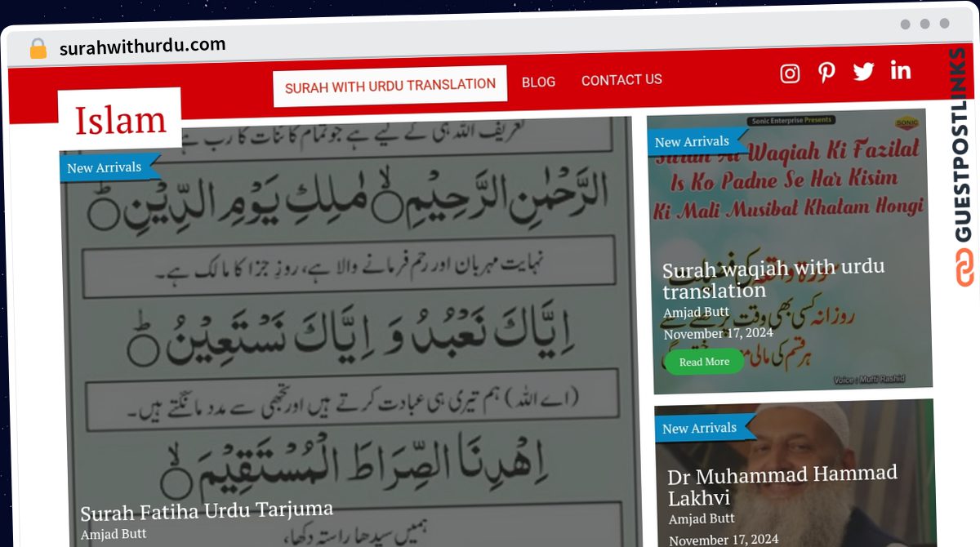Click author Amjad Butt under Surah Fatiha

(114, 534)
